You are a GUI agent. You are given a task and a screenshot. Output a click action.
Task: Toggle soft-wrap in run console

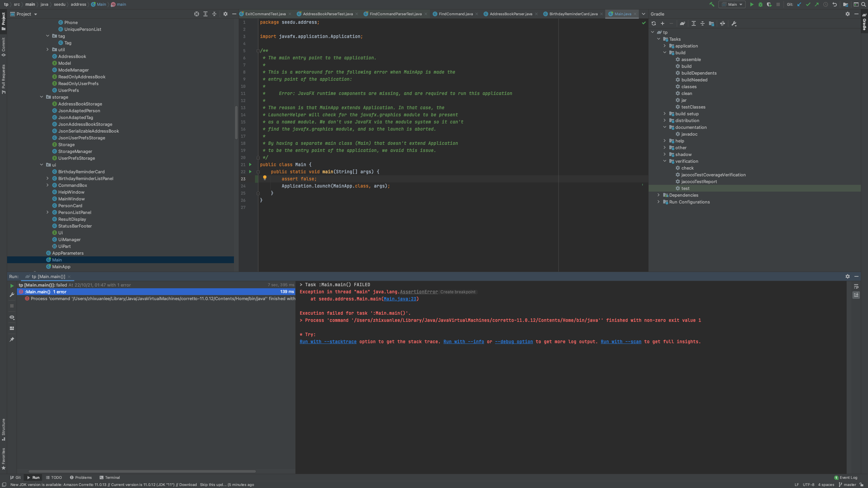(x=856, y=286)
